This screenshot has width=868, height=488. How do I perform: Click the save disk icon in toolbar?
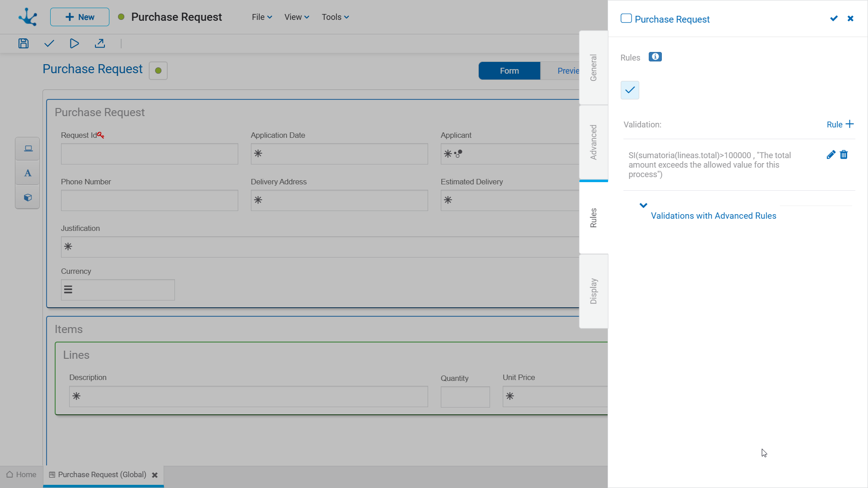pyautogui.click(x=24, y=43)
